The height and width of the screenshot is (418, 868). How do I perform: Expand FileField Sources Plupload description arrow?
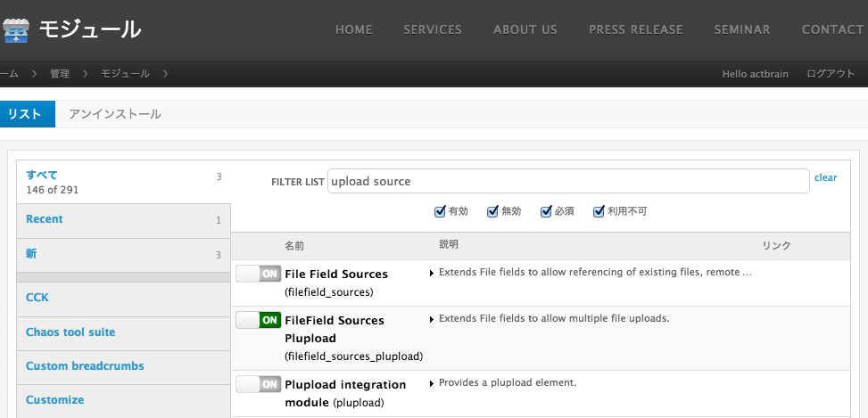433,318
